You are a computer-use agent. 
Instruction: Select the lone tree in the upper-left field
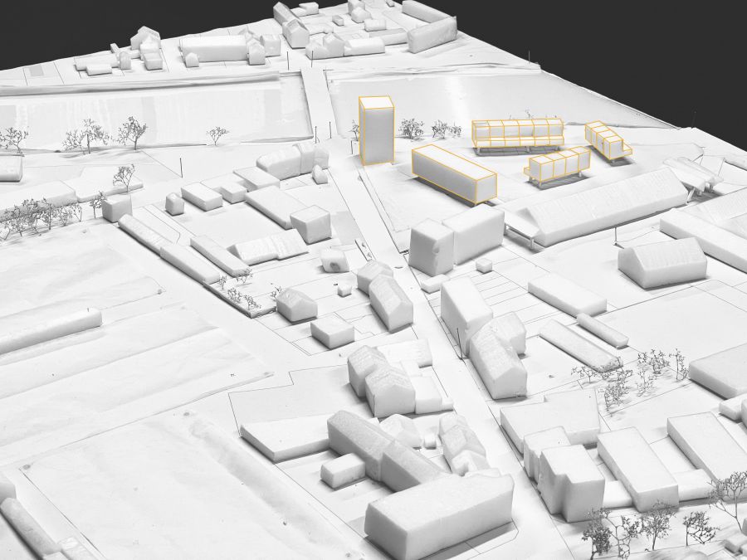(217, 134)
